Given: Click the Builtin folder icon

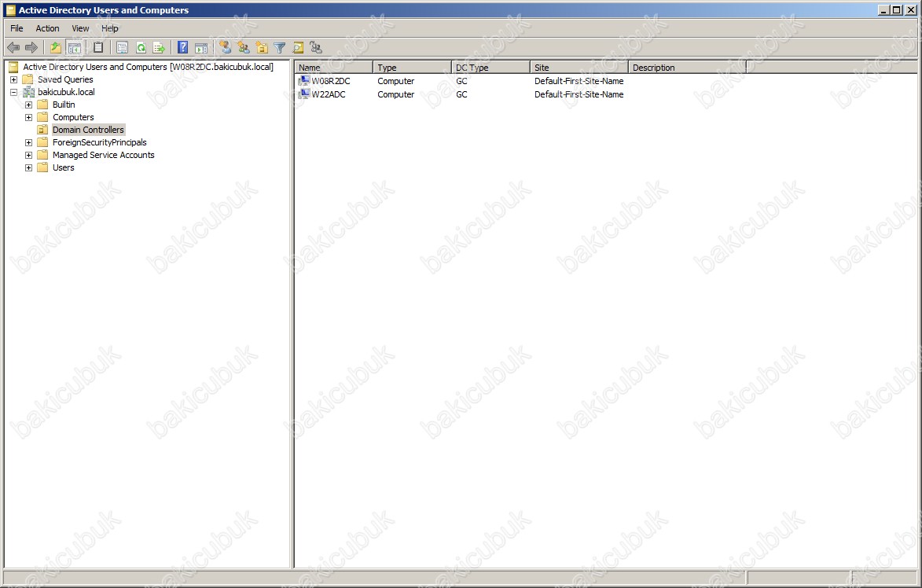Looking at the screenshot, I should (42, 104).
